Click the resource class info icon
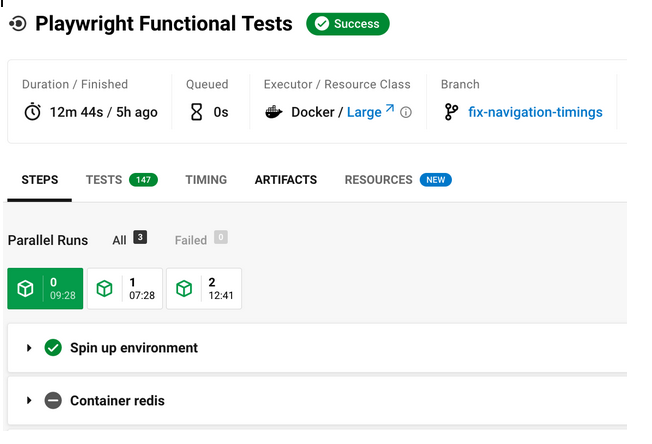652x444 pixels. coord(406,112)
